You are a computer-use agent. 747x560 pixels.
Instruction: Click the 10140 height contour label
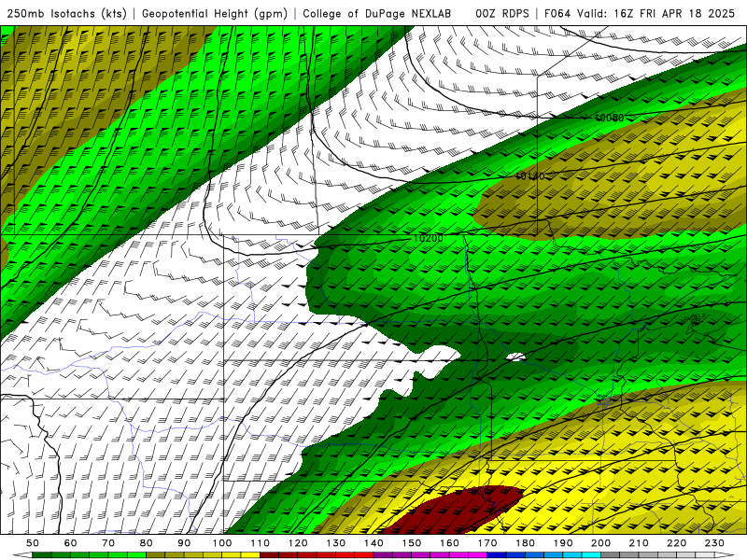529,176
